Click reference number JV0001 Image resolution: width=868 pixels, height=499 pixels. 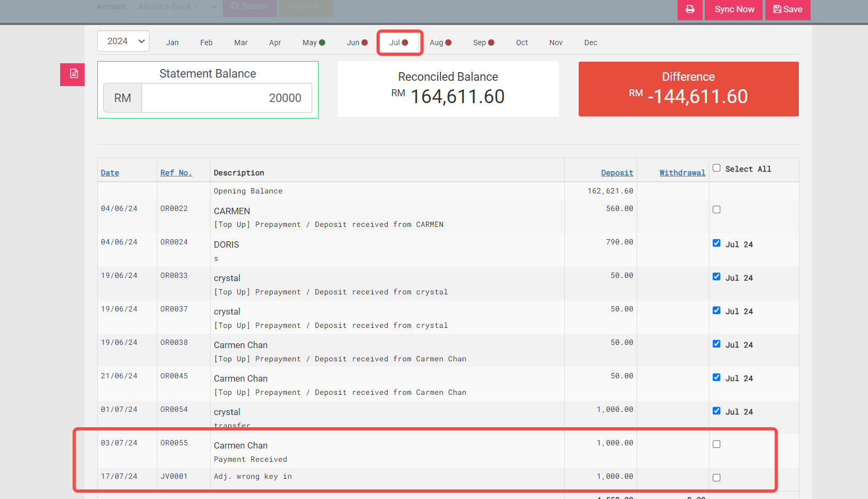174,476
